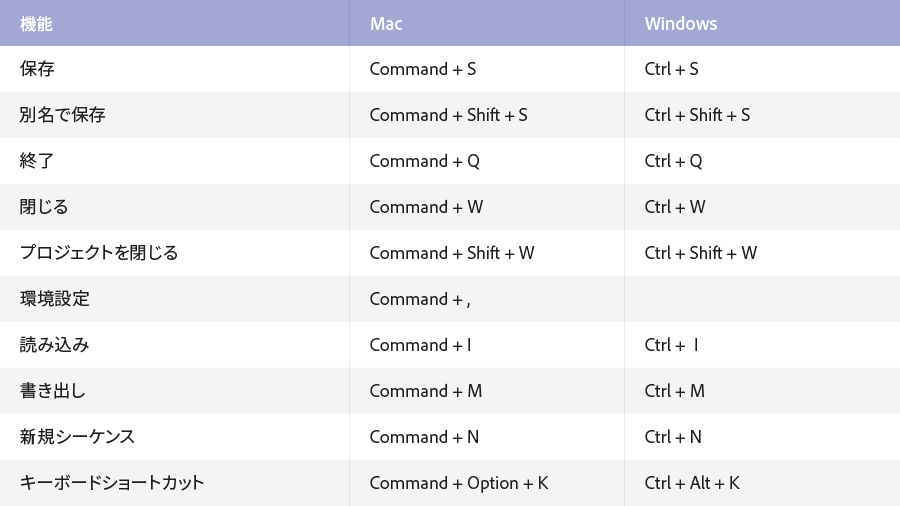Select the プロジェクトを閉じる row label
Image resolution: width=900 pixels, height=506 pixels.
point(99,253)
